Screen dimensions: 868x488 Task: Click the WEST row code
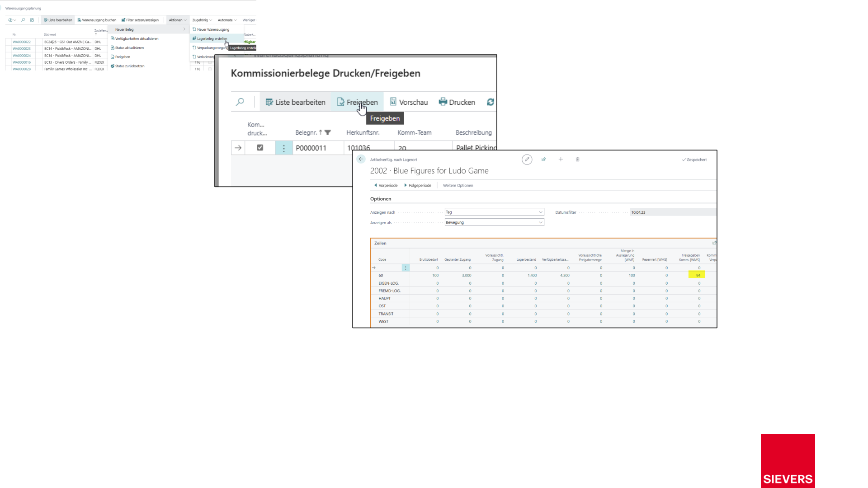tap(383, 321)
